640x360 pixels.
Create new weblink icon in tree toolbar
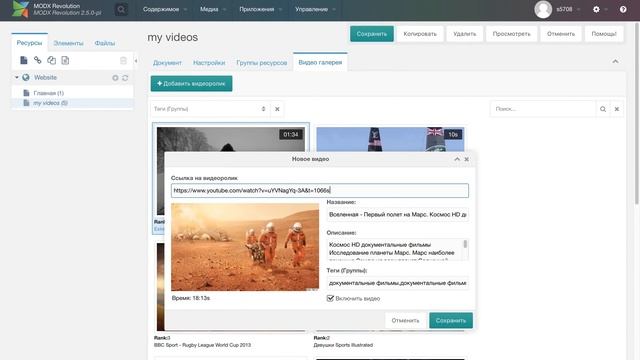pyautogui.click(x=38, y=60)
